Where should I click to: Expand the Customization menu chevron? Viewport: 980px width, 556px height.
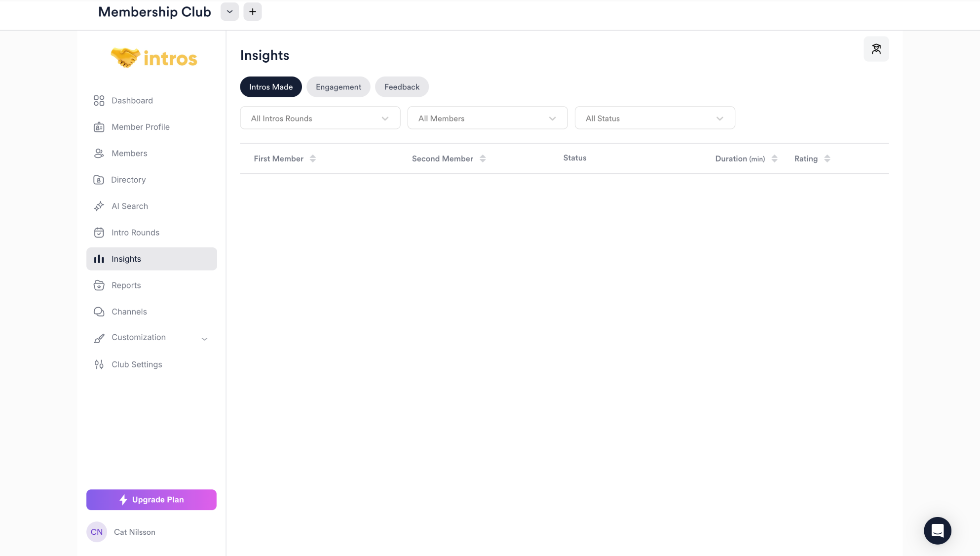coord(204,339)
